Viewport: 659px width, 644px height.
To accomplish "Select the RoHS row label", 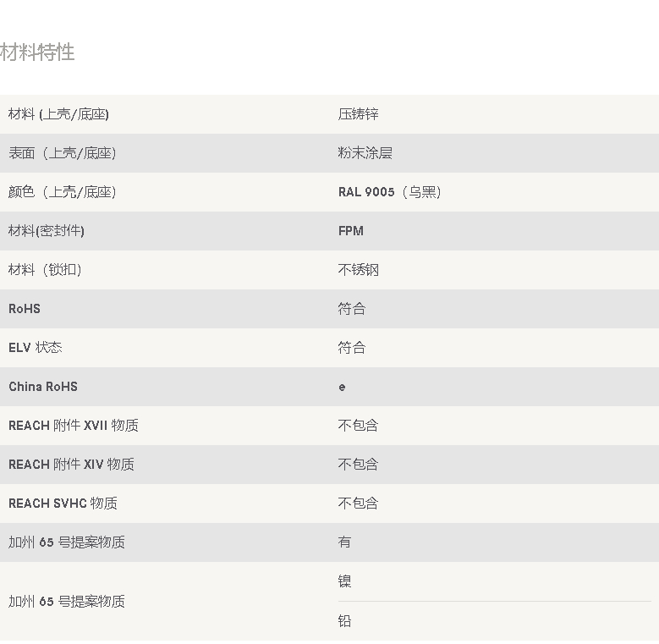I will [x=25, y=309].
